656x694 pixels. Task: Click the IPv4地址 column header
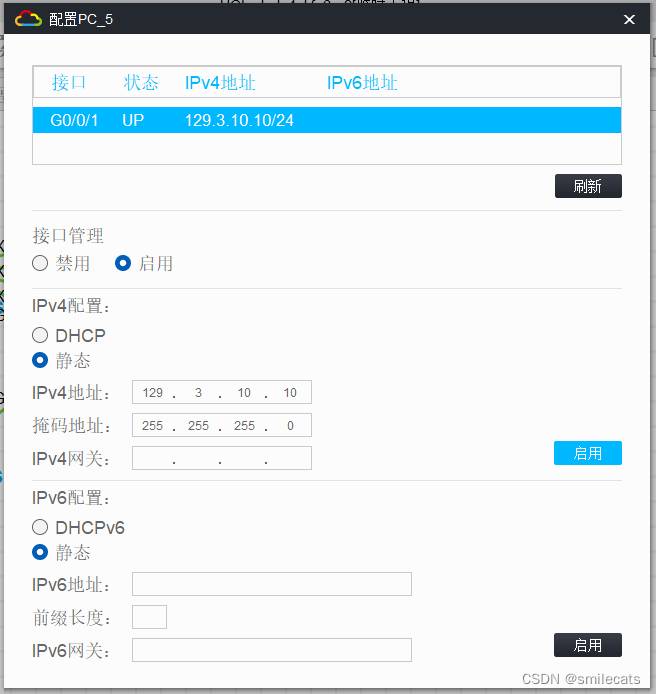tap(220, 83)
